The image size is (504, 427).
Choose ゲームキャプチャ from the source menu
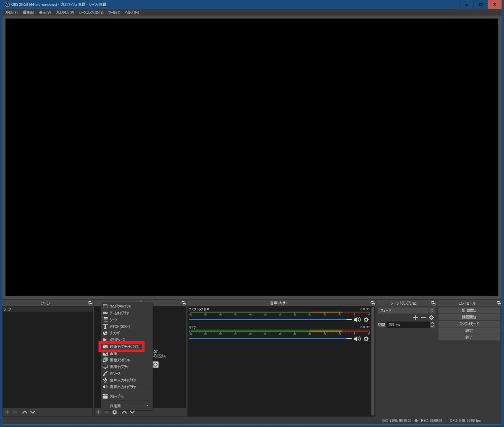[126, 313]
